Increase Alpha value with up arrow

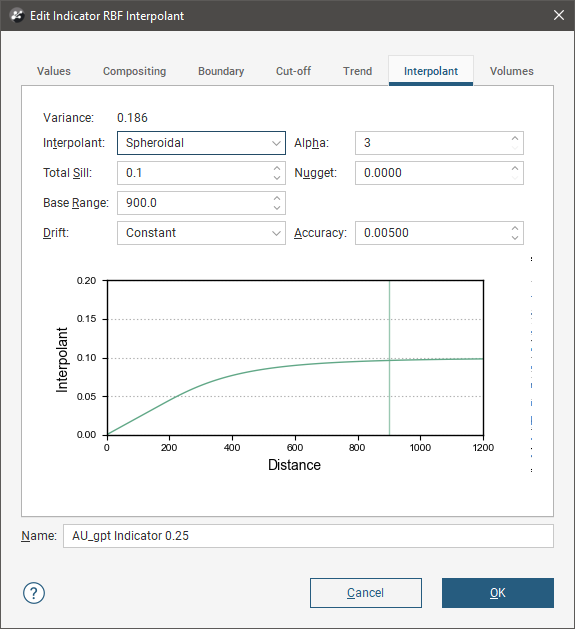(515, 138)
